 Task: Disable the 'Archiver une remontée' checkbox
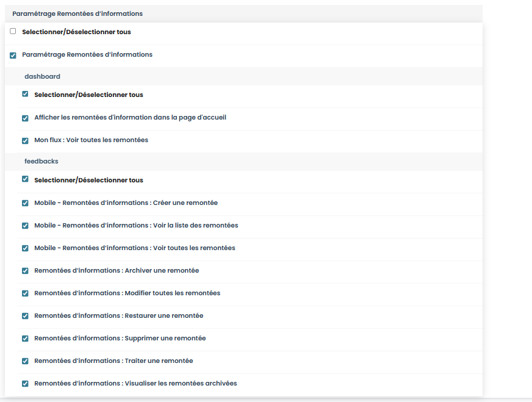(25, 271)
